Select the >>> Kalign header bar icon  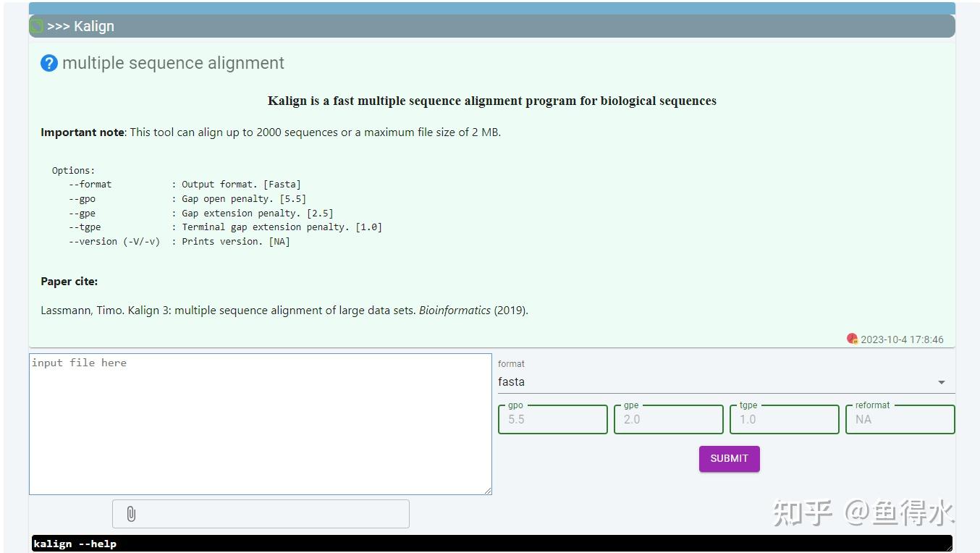36,26
